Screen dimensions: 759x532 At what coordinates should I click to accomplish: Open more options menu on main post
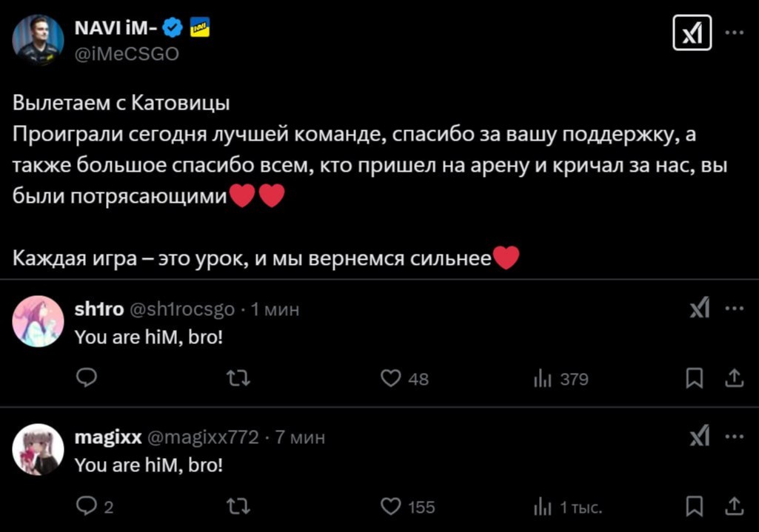(734, 33)
